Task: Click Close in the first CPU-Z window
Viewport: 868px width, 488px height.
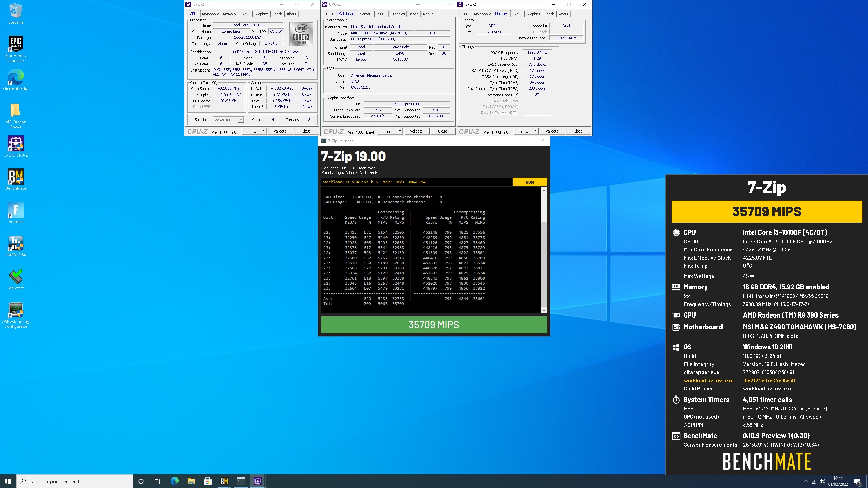Action: (x=306, y=131)
